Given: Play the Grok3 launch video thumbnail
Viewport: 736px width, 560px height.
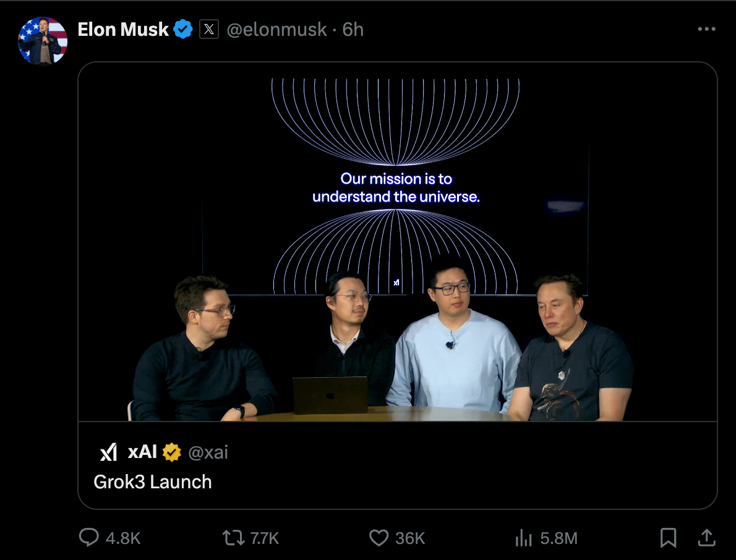Looking at the screenshot, I should [x=397, y=241].
